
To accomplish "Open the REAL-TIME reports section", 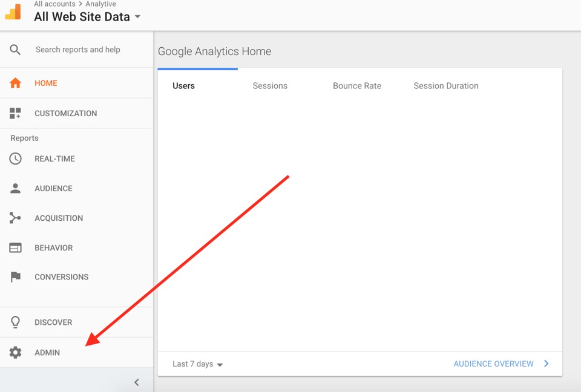I will [76, 158].
